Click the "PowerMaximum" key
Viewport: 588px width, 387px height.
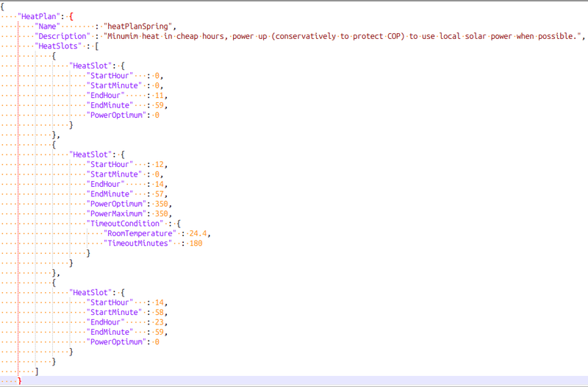(116, 213)
